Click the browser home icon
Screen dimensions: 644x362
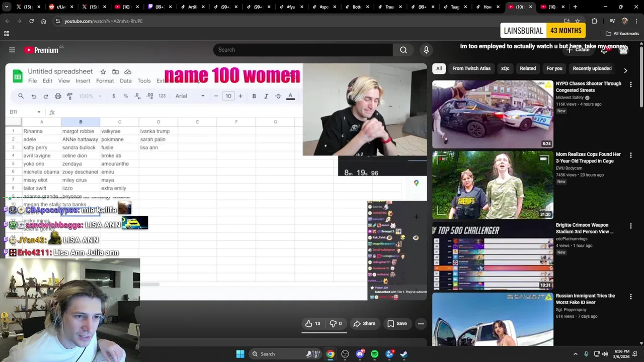click(43, 21)
